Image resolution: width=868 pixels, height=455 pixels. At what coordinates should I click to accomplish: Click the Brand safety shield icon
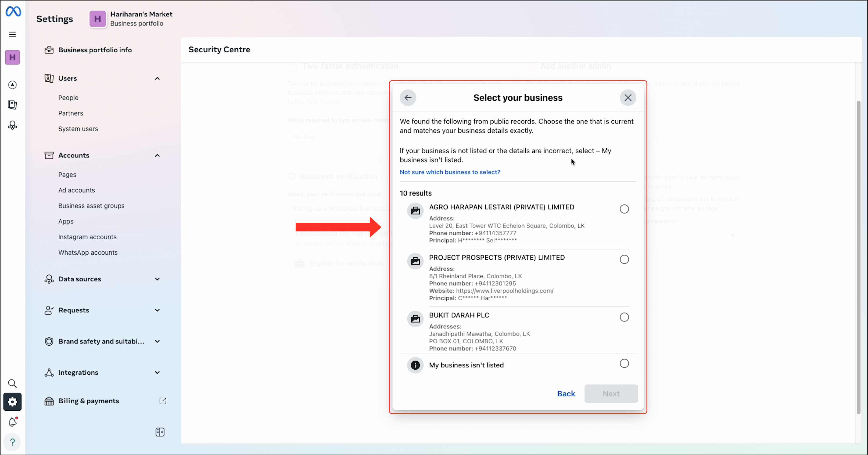click(49, 341)
